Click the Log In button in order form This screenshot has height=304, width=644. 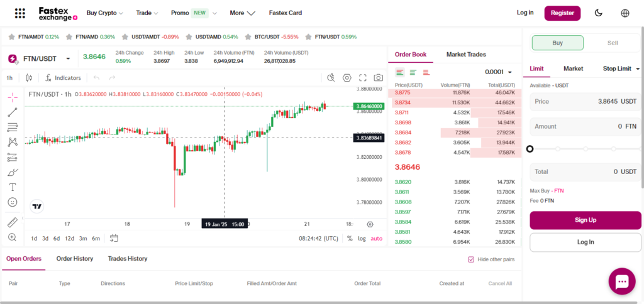click(x=586, y=242)
